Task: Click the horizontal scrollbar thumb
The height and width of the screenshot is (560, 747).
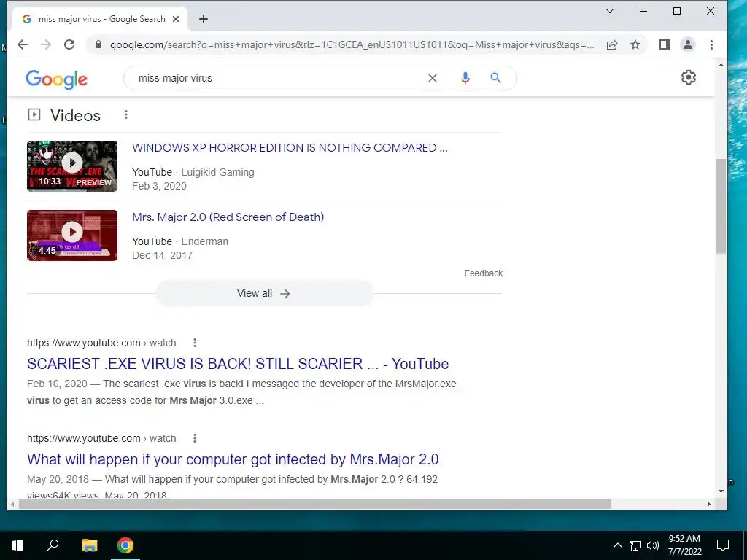Action: (x=314, y=505)
